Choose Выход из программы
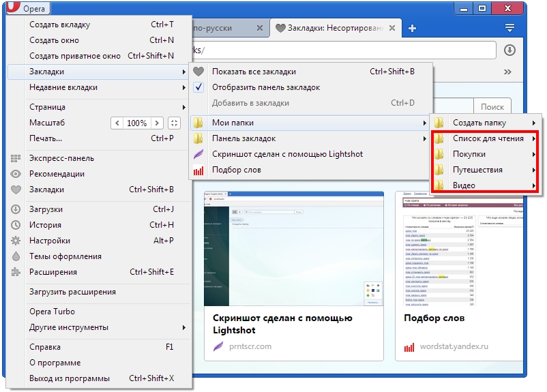This screenshot has width=547, height=392. coord(100,378)
